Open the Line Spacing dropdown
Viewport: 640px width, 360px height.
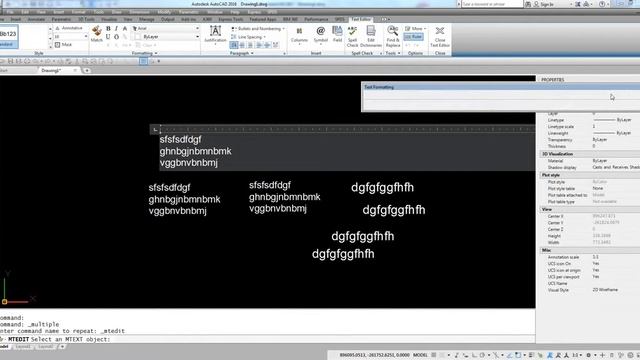tap(249, 37)
